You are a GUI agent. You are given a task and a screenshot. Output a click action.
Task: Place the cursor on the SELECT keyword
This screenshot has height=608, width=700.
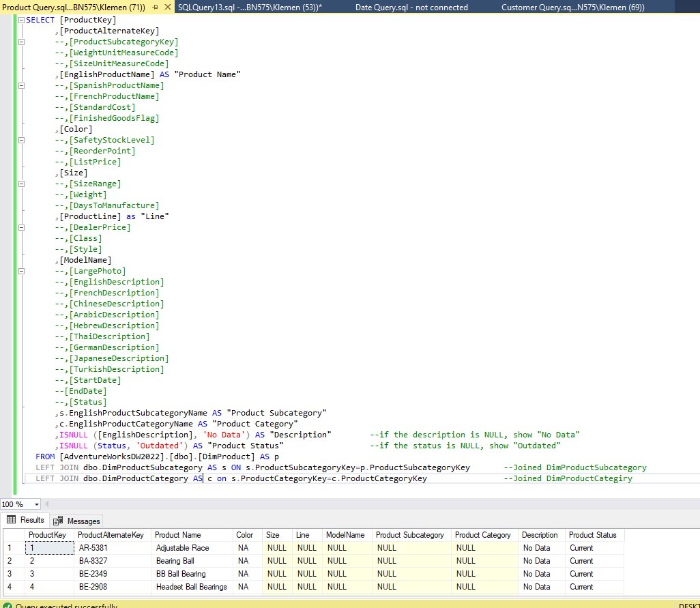click(x=40, y=20)
